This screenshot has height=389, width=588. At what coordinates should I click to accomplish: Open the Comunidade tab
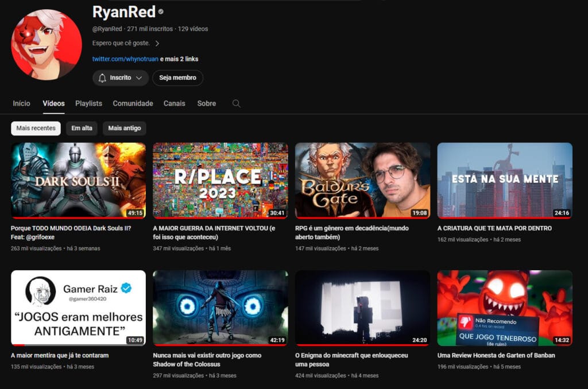[x=133, y=104]
